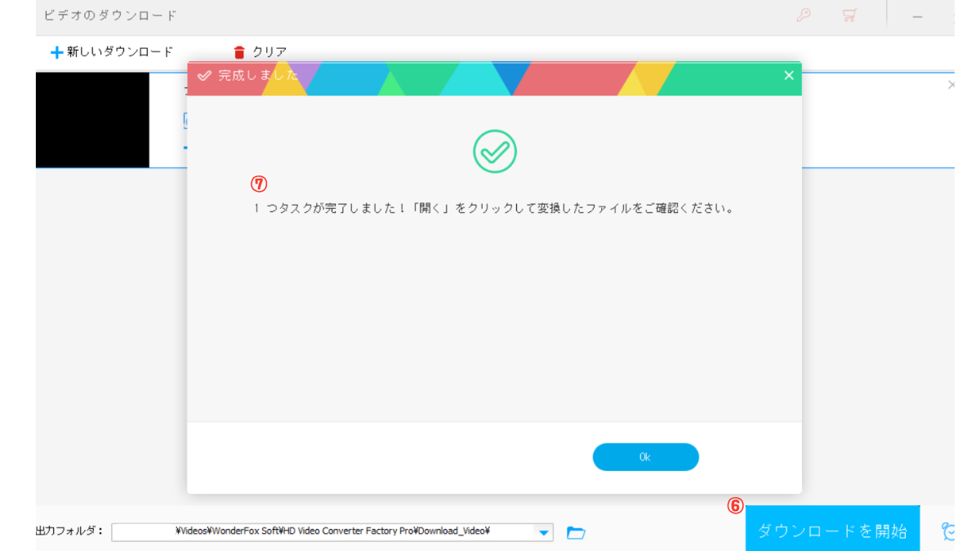Image resolution: width=980 pixels, height=551 pixels.
Task: Expand the output folder path dropdown
Action: pos(544,532)
